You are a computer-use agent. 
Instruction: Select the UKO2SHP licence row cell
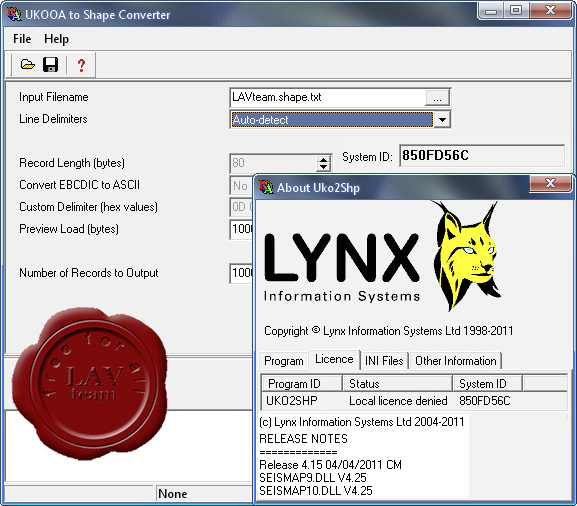292,400
